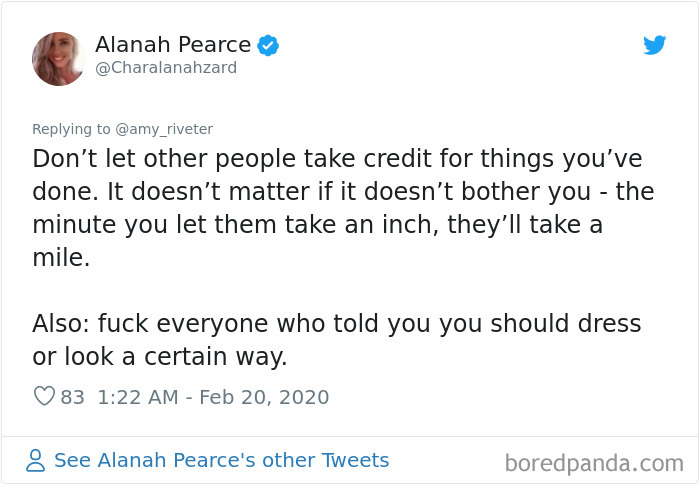Image resolution: width=700 pixels, height=485 pixels.
Task: Click the 83 likes count
Action: (x=72, y=397)
